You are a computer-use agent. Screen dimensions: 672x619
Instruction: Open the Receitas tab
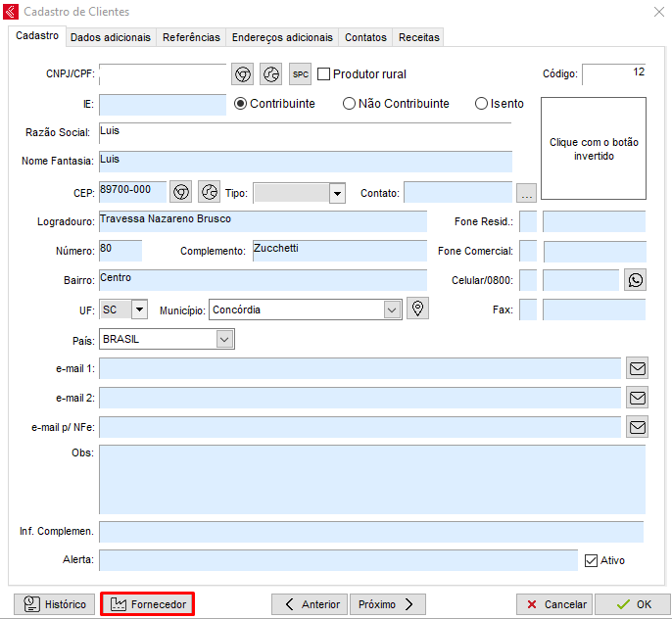pyautogui.click(x=418, y=37)
